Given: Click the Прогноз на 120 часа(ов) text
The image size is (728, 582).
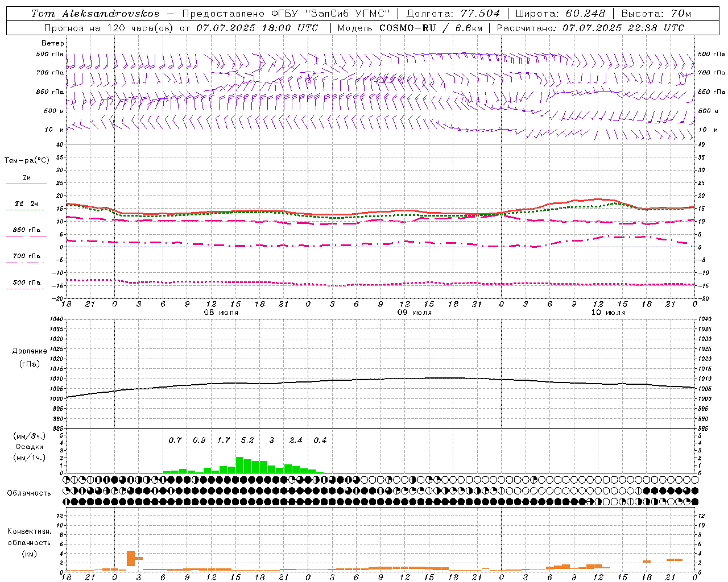Looking at the screenshot, I should (109, 28).
